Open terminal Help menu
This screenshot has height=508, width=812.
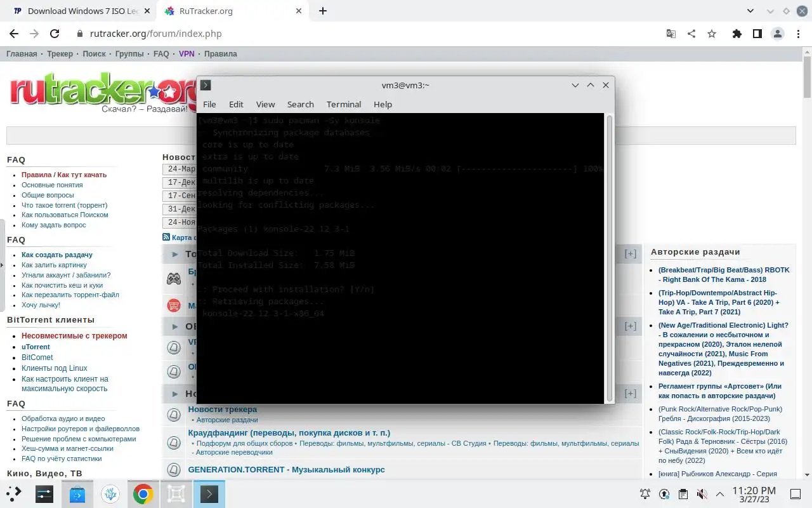383,104
